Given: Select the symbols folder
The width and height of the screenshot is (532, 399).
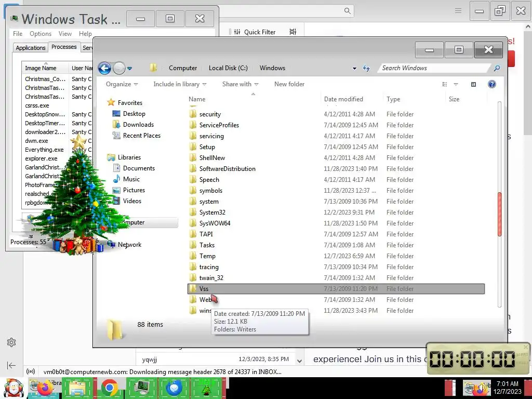Looking at the screenshot, I should click(x=211, y=190).
